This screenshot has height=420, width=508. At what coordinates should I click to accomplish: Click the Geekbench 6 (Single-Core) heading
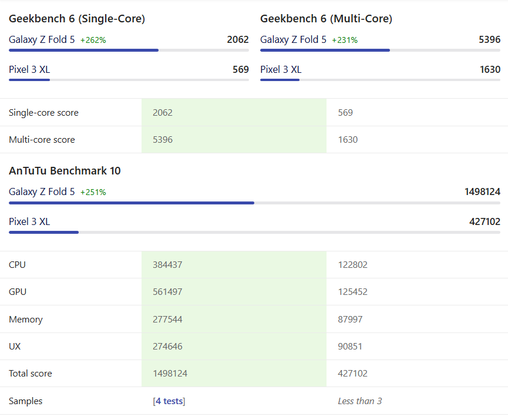(77, 19)
